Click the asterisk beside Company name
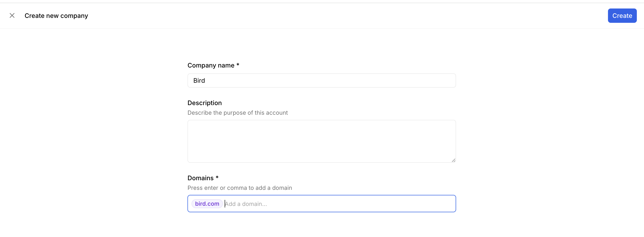This screenshot has height=237, width=644. tap(238, 65)
